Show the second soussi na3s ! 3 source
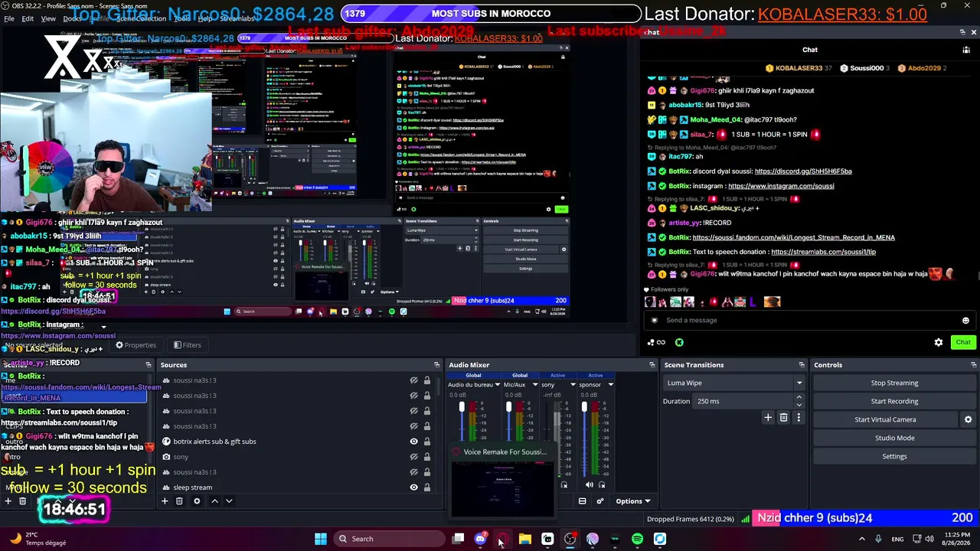980x551 pixels. coord(414,396)
